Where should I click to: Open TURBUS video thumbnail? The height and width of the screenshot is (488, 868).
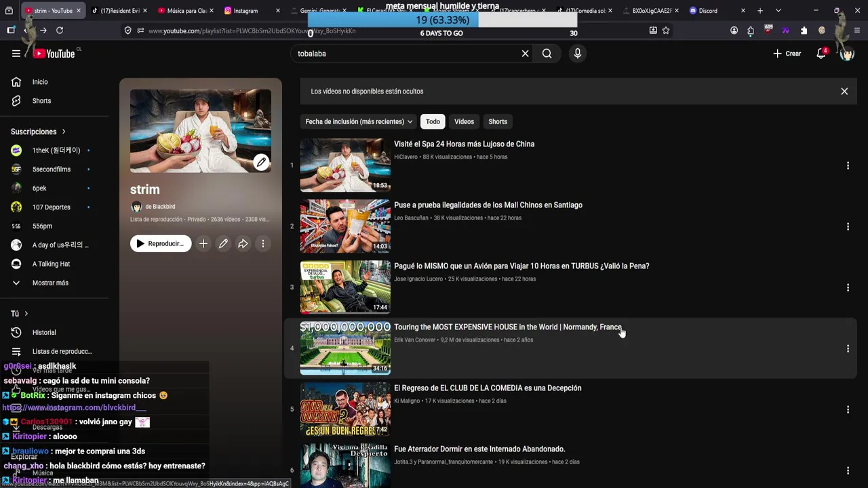pos(345,287)
